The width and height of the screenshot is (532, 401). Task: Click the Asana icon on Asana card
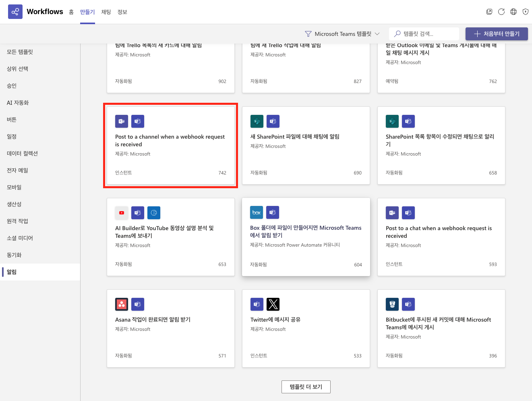click(x=122, y=304)
